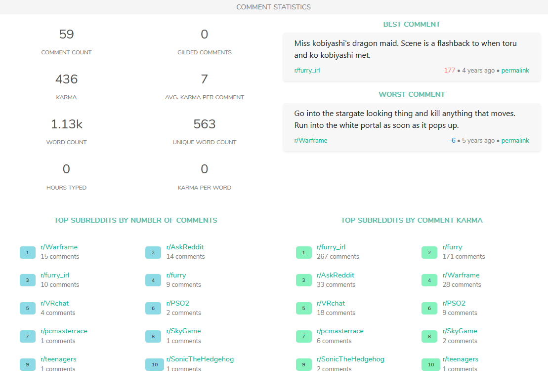This screenshot has height=392, width=548.
Task: Open r/Warframe link in Worst Comment card
Action: (311, 140)
